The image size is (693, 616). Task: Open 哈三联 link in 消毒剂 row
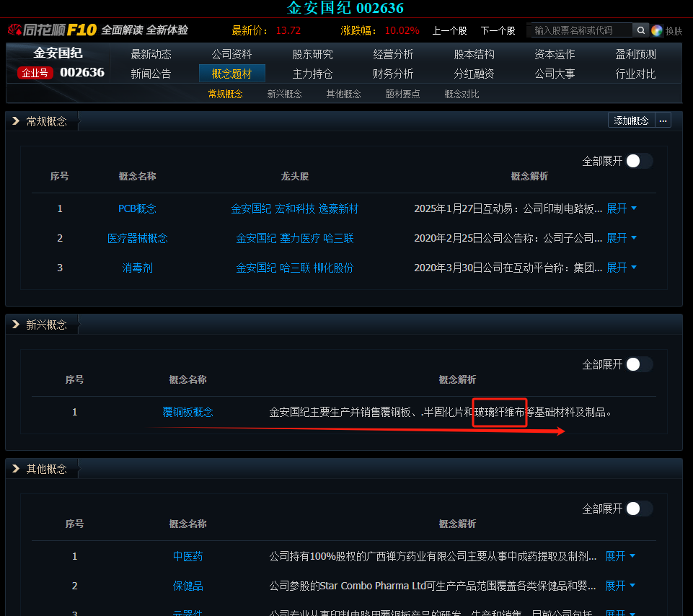(x=295, y=268)
